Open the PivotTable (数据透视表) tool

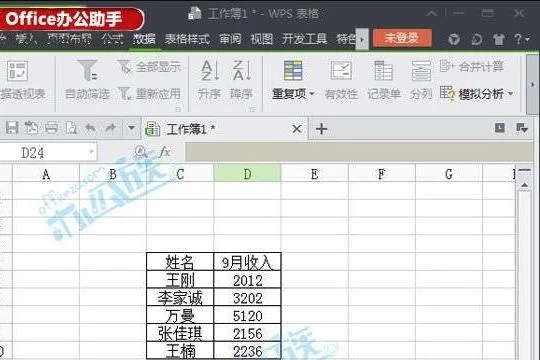point(21,79)
